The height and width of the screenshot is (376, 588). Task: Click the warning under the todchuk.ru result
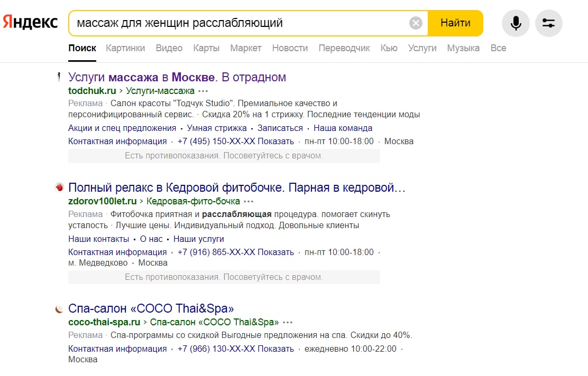[x=224, y=156]
